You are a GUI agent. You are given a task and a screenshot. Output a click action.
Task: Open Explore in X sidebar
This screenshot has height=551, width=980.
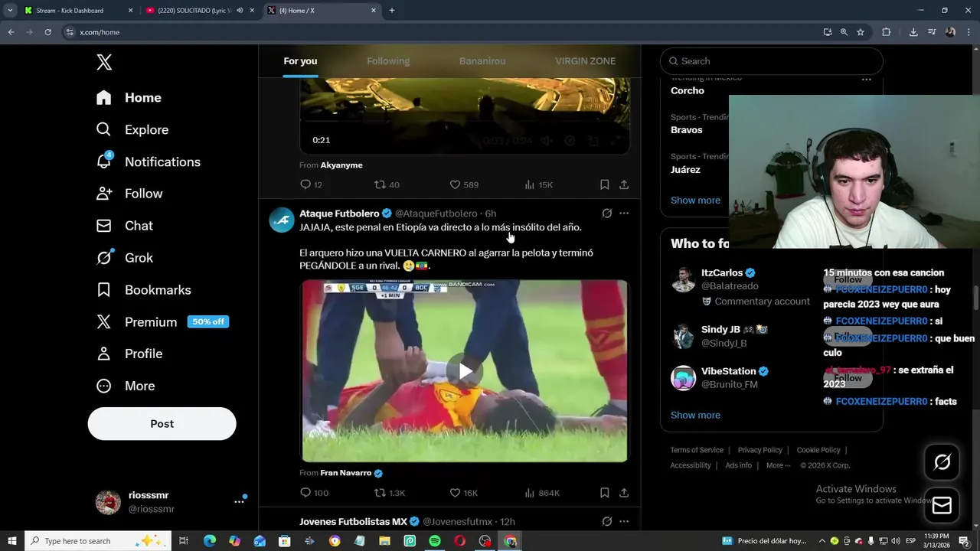(x=132, y=129)
